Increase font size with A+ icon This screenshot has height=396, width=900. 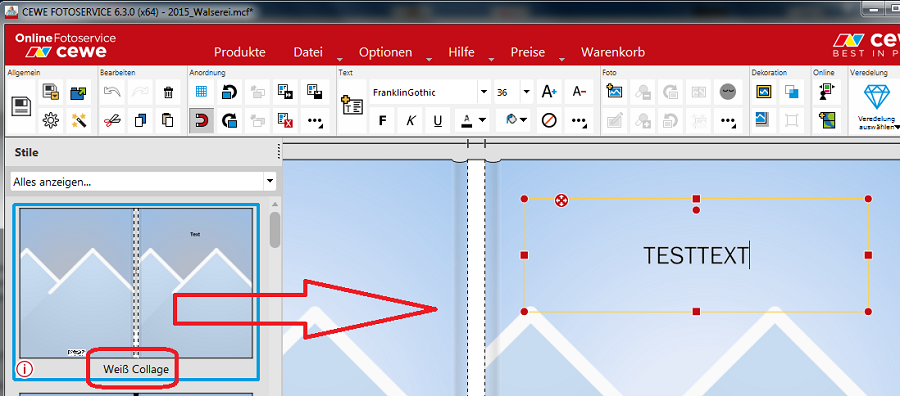(x=549, y=92)
